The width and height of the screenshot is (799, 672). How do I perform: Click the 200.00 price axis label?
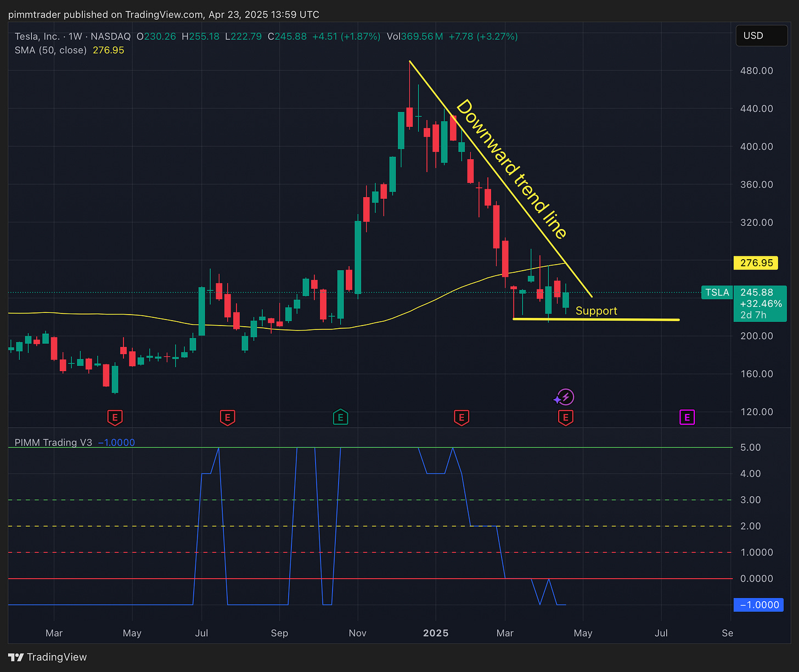(x=757, y=336)
